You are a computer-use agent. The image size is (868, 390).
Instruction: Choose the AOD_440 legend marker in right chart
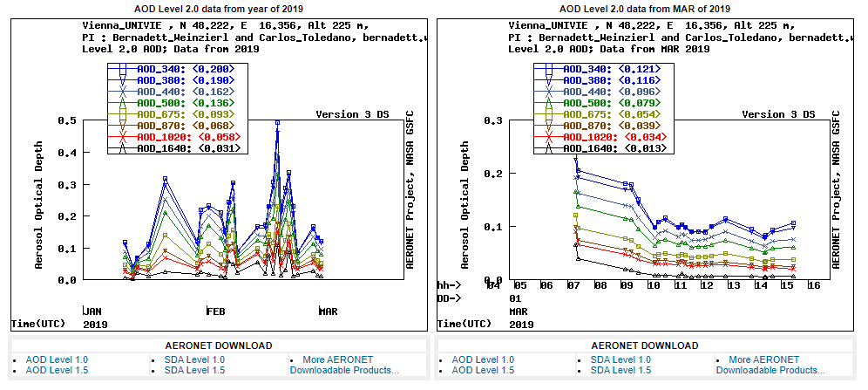[549, 92]
